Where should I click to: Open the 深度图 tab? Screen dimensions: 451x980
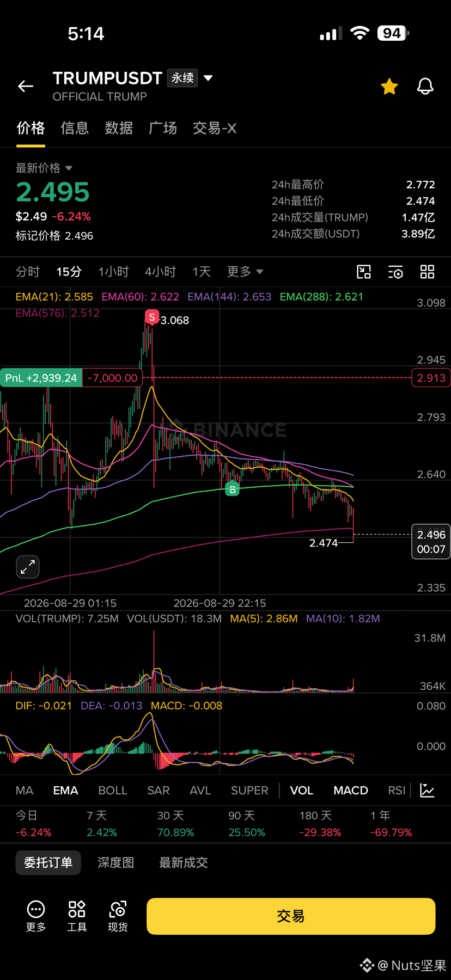[115, 862]
